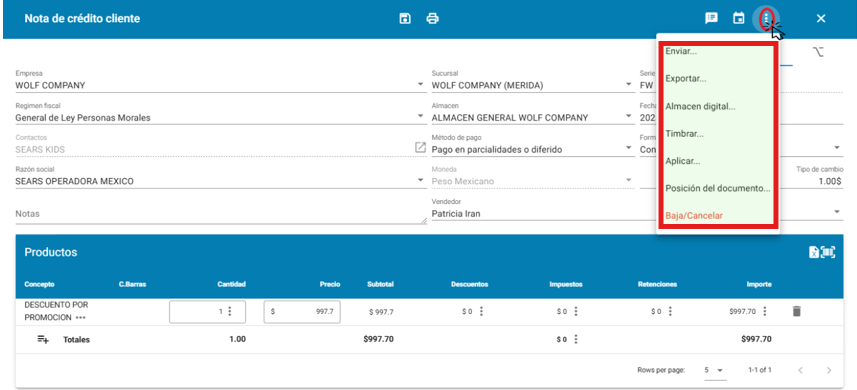Go to next page of products
Image resolution: width=857 pixels, height=390 pixels.
(x=829, y=370)
